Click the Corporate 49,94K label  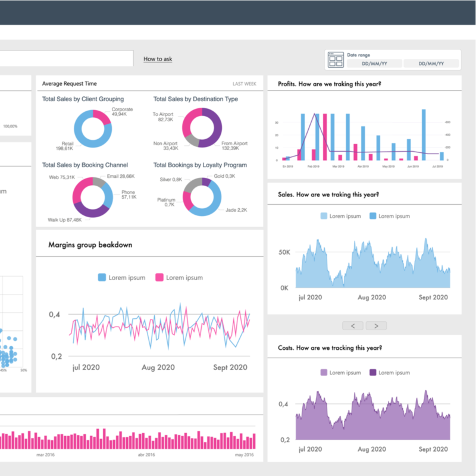122,112
